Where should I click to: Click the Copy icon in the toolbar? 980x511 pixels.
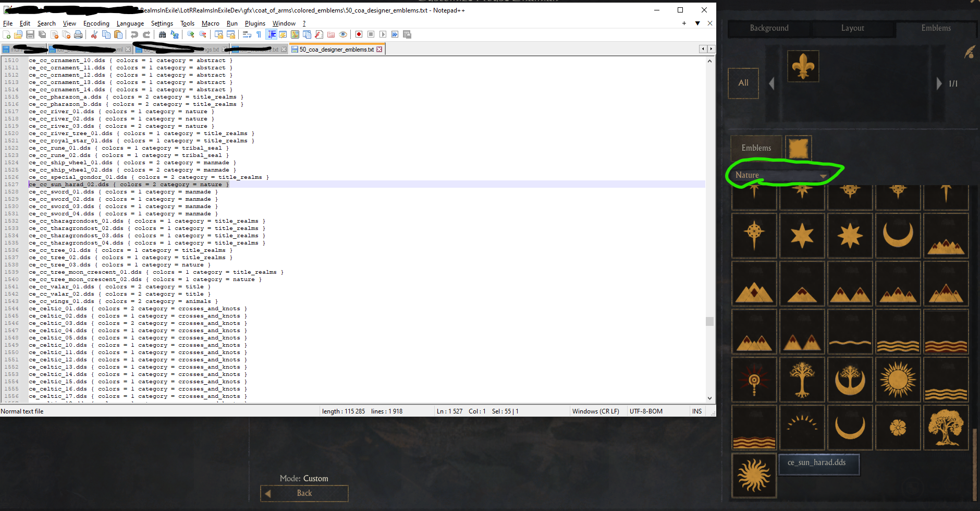pos(106,34)
